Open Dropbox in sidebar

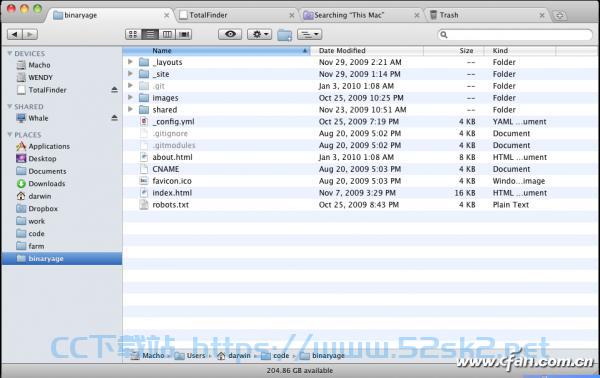[x=62, y=209]
